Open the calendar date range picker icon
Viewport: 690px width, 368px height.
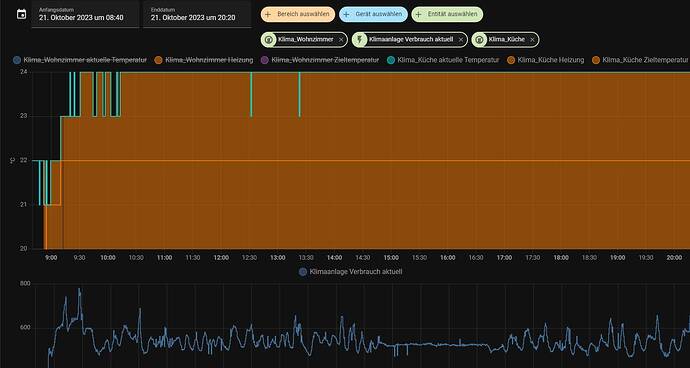click(21, 14)
